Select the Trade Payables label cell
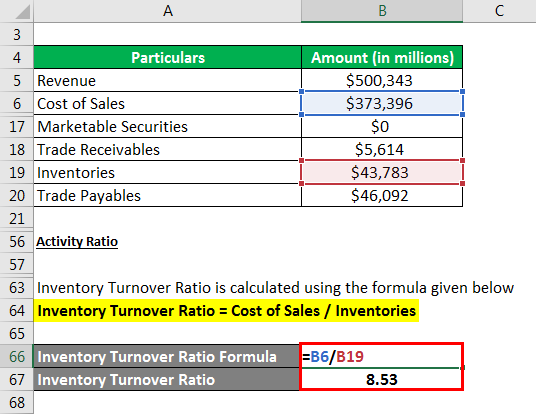Image resolution: width=536 pixels, height=414 pixels. pyautogui.click(x=168, y=196)
